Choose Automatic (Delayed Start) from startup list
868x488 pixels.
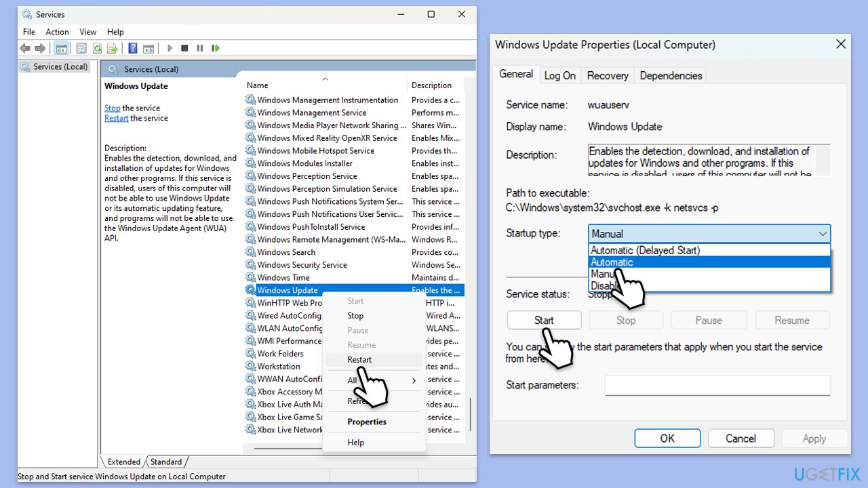tap(709, 250)
